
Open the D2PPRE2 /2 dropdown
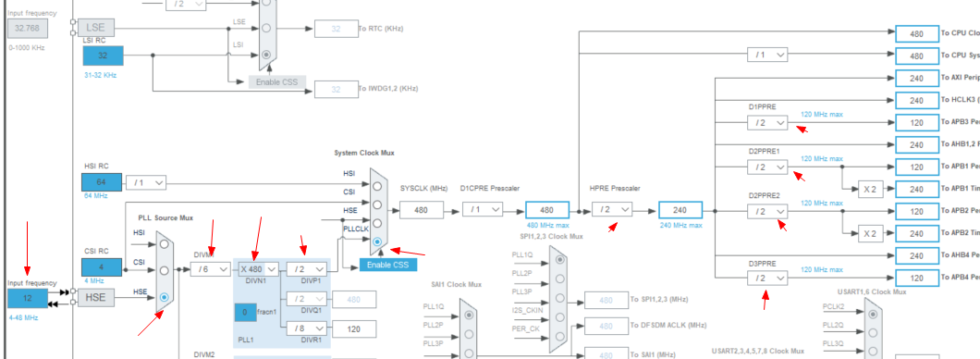pos(767,211)
